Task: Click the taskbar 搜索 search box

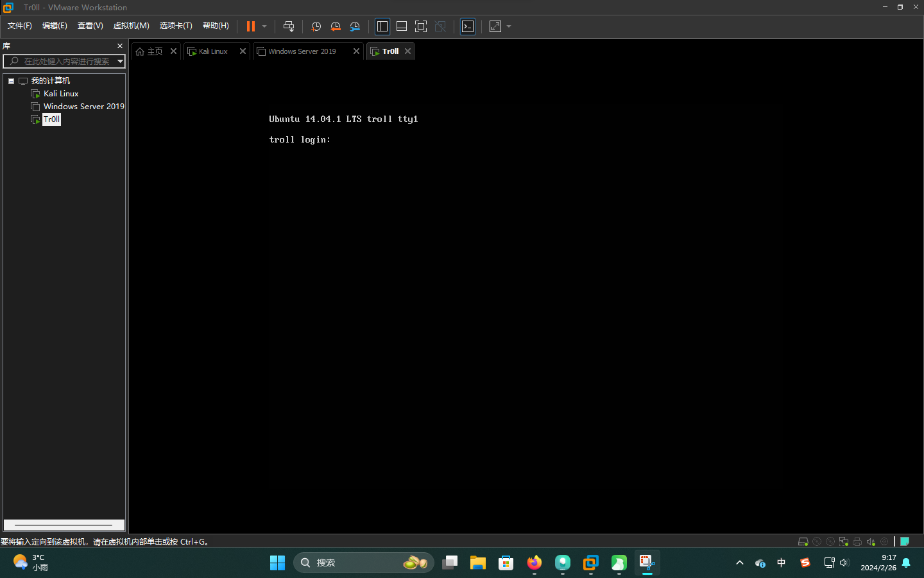Action: [x=364, y=563]
